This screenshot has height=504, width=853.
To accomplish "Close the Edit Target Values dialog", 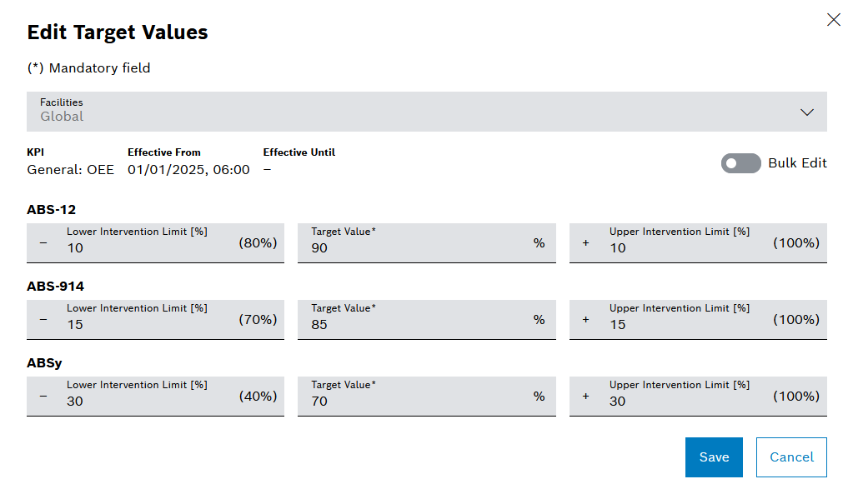I will 833,19.
